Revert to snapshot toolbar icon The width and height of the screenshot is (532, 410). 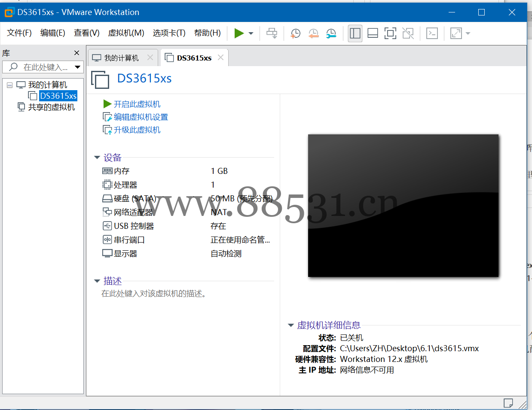(x=314, y=33)
